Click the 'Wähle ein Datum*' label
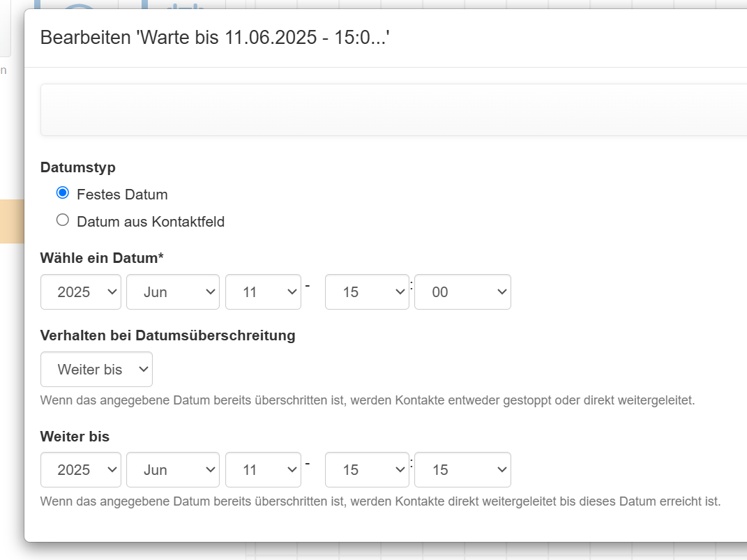The height and width of the screenshot is (560, 747). (x=102, y=257)
